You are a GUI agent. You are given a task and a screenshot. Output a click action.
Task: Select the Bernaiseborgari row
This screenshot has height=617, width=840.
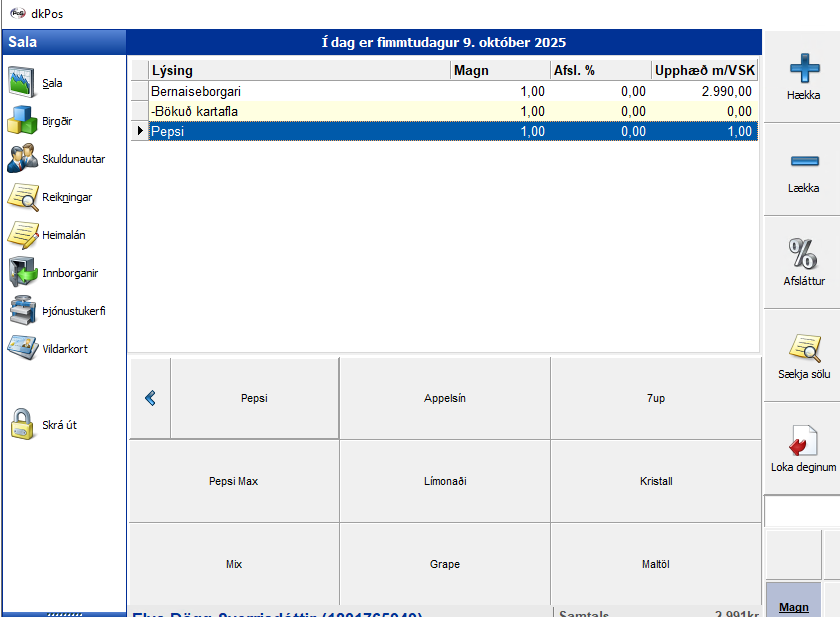(300, 91)
